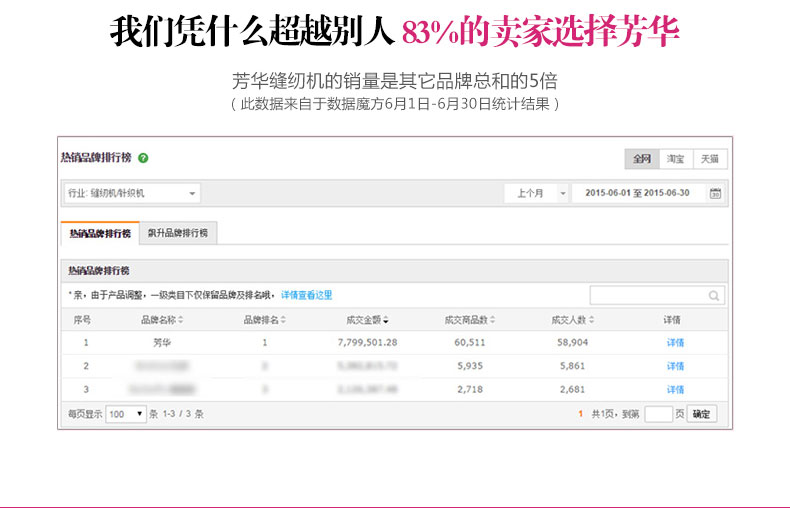Click page number 1 in pagination
This screenshot has height=508, width=790.
coord(580,414)
